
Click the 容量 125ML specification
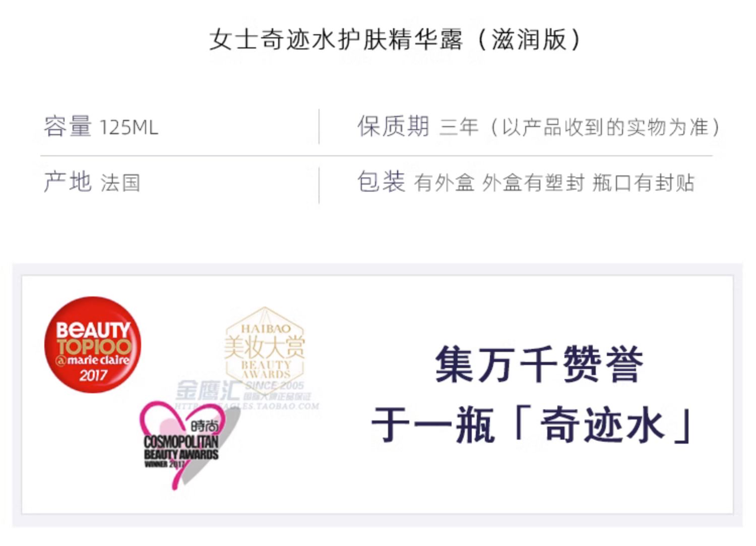tap(101, 127)
